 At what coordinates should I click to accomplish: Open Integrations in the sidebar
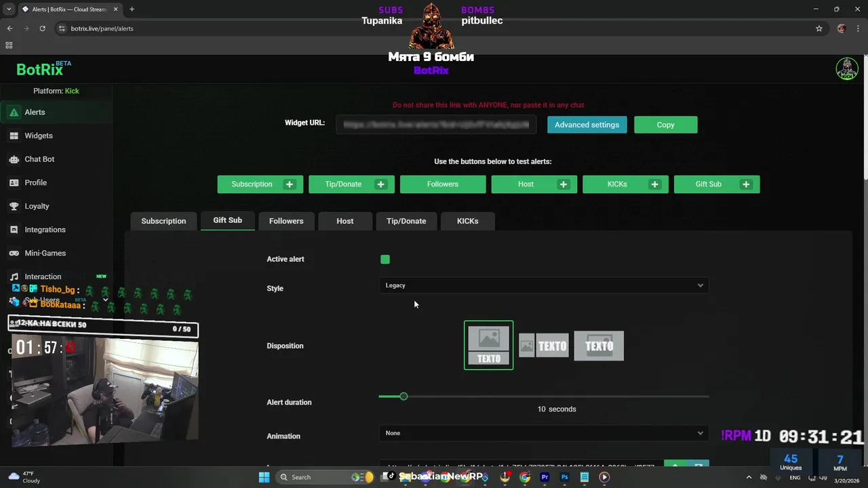tap(56, 230)
